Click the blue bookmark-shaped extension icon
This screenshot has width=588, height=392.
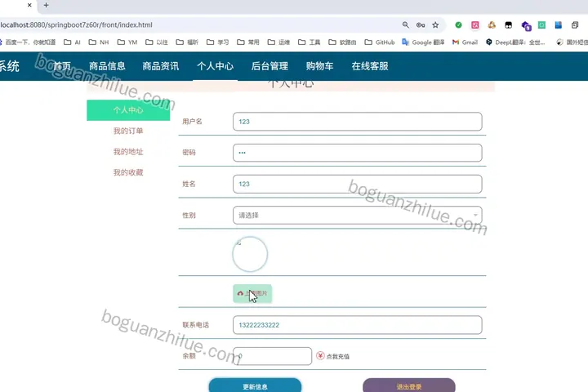[x=559, y=24]
